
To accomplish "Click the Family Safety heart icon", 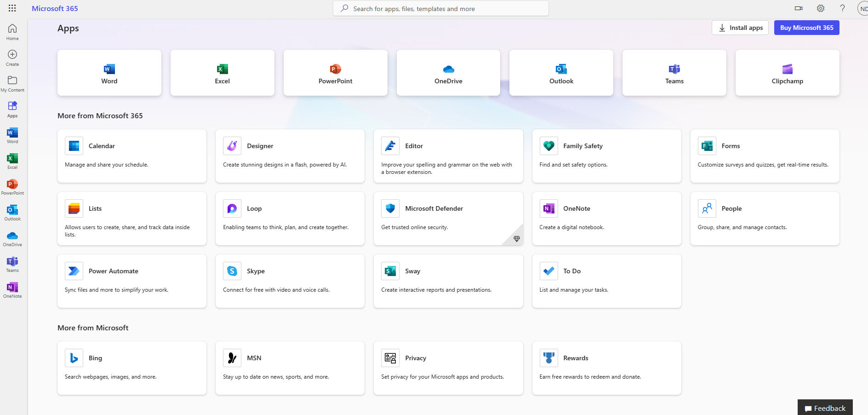I will point(549,146).
